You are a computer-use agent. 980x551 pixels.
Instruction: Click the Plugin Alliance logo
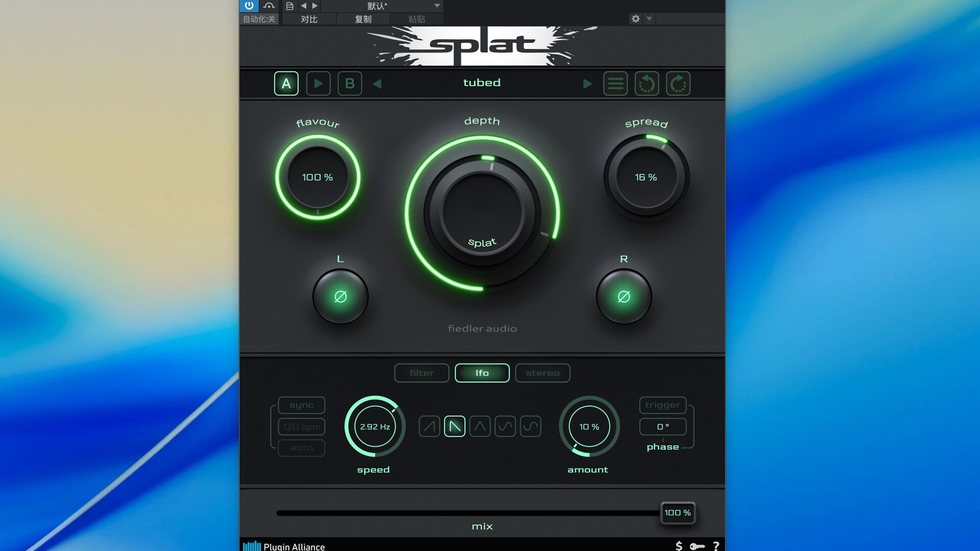click(x=284, y=546)
